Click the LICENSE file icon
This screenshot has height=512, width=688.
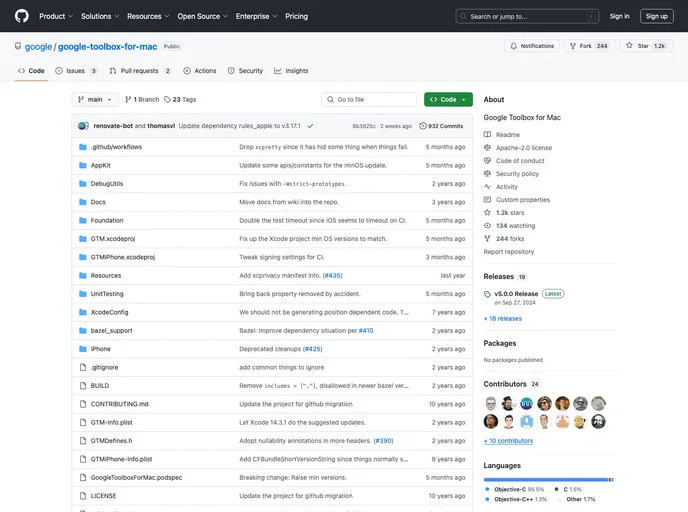(82, 496)
